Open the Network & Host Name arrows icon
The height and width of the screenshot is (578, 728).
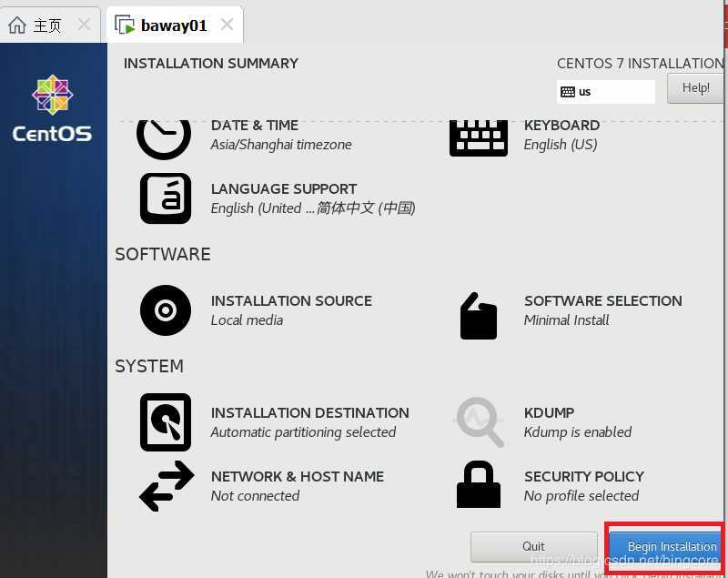[x=167, y=486]
